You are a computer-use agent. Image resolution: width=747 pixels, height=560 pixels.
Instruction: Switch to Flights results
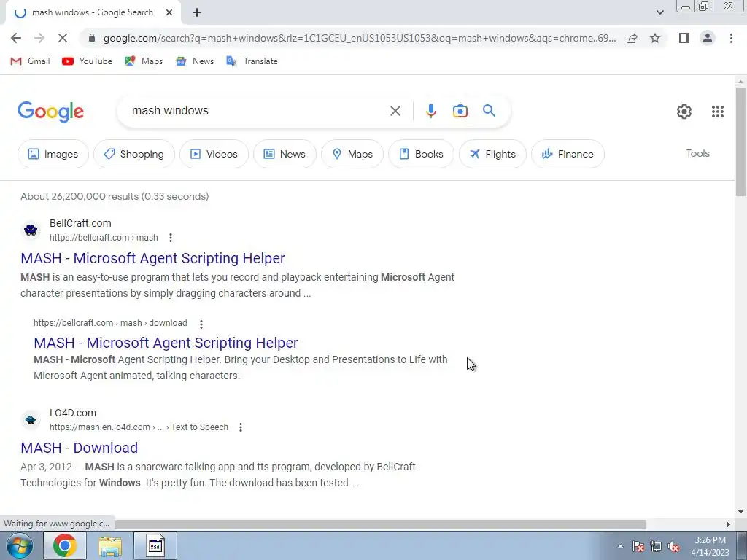pyautogui.click(x=492, y=154)
